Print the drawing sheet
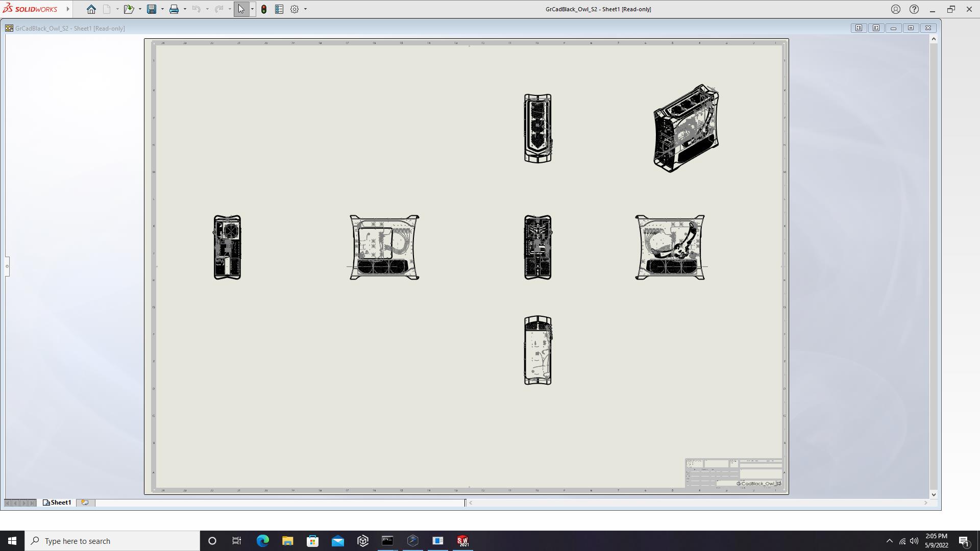The image size is (980, 551). 174,9
